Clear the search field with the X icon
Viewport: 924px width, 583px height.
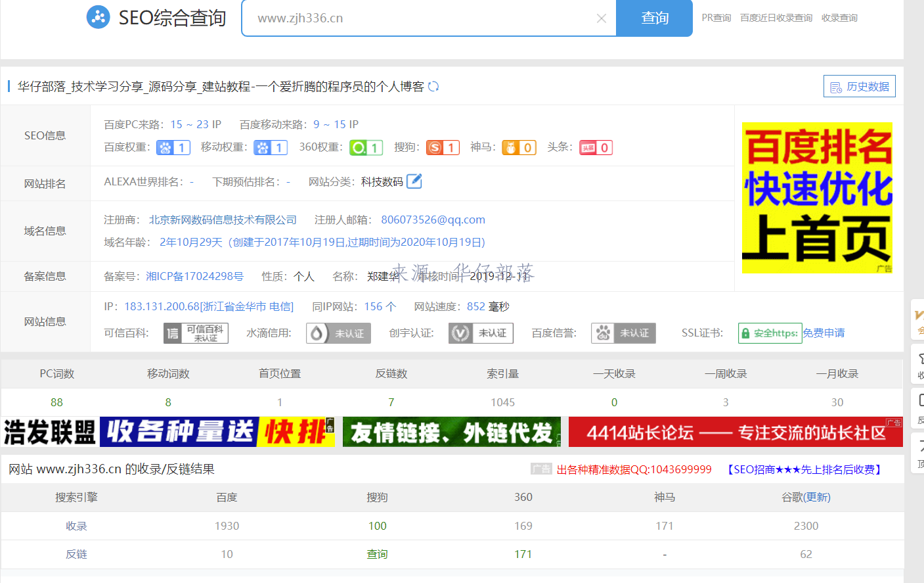tap(601, 18)
